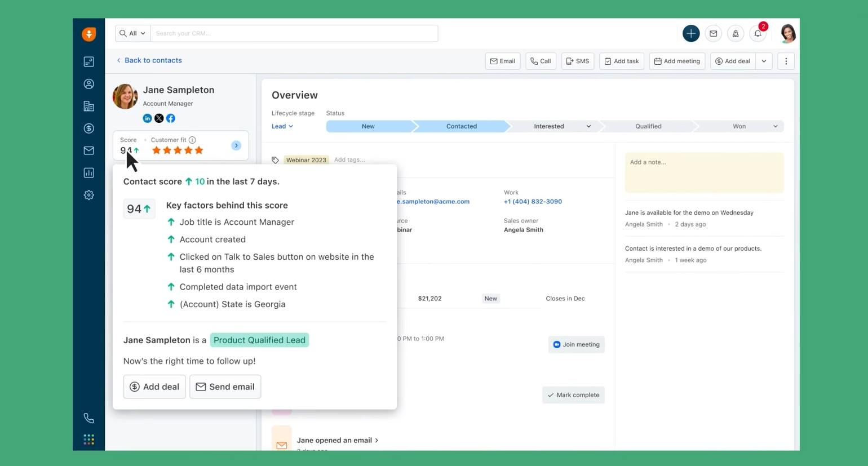Click the SMS button in toolbar
This screenshot has width=868, height=466.
[578, 61]
